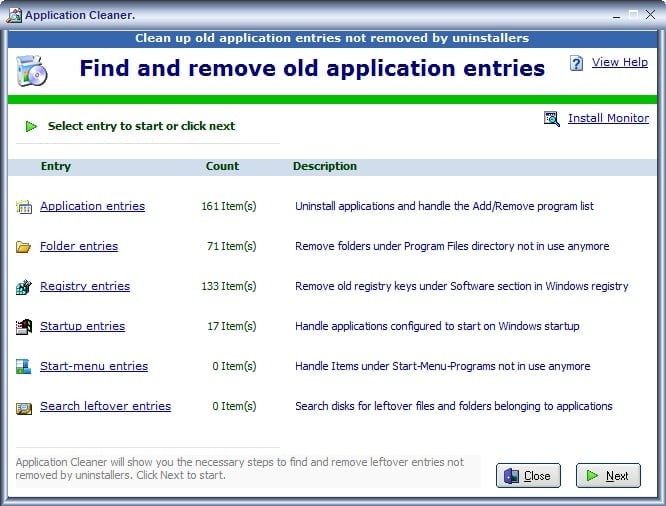Click the Next button
The height and width of the screenshot is (506, 666).
608,475
